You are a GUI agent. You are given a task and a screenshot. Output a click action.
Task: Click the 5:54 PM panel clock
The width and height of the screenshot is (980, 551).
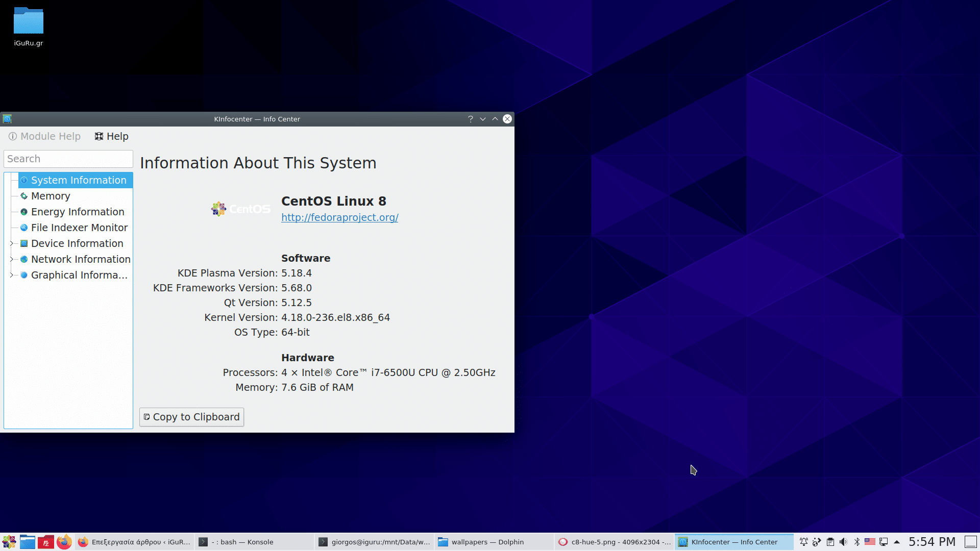(x=932, y=542)
